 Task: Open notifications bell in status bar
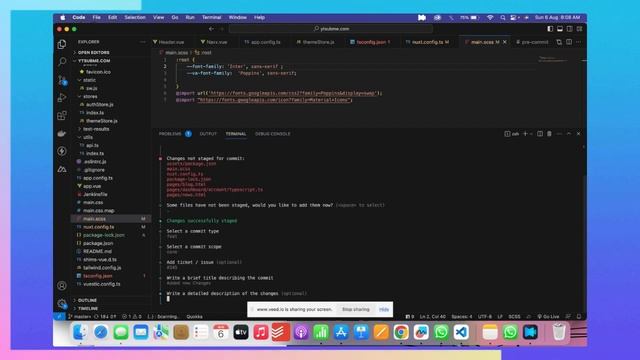click(579, 316)
